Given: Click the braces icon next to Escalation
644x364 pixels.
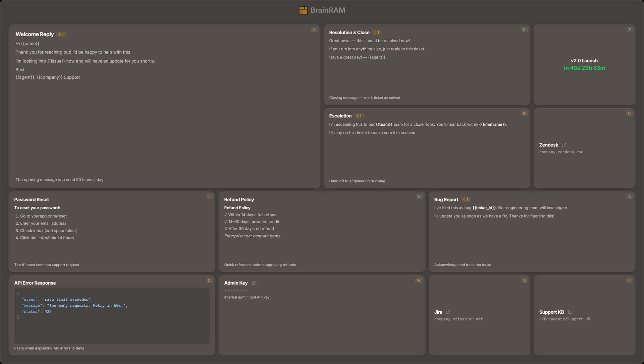Looking at the screenshot, I should coord(359,116).
